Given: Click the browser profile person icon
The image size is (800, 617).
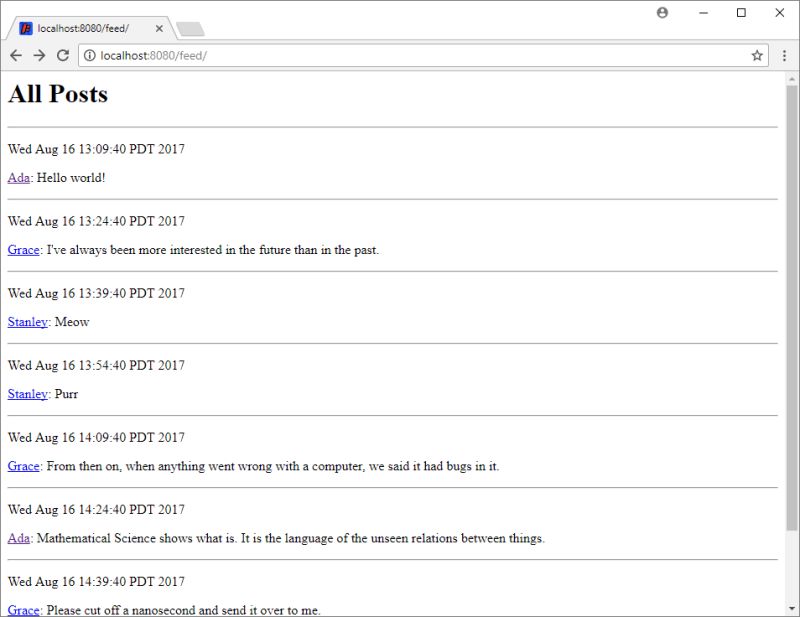Looking at the screenshot, I should pyautogui.click(x=661, y=13).
